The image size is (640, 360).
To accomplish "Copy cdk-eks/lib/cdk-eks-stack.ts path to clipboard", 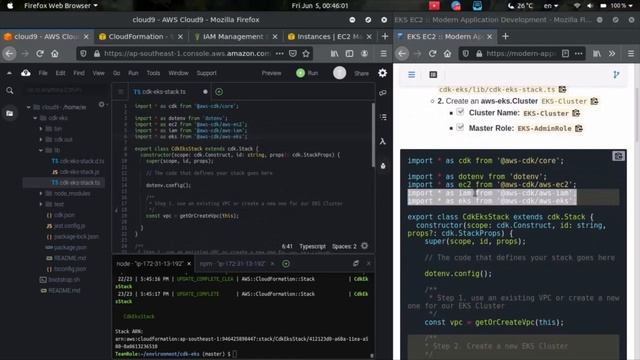I will click(562, 89).
